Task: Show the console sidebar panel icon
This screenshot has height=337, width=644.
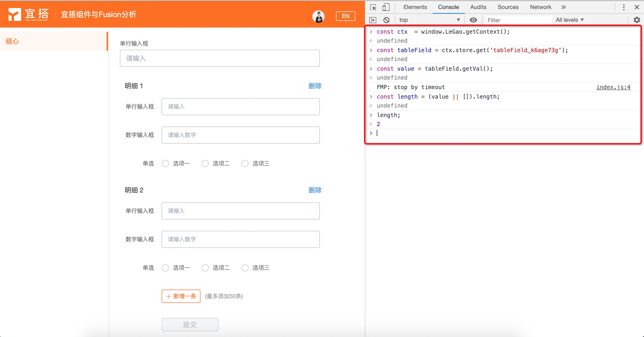Action: click(372, 20)
